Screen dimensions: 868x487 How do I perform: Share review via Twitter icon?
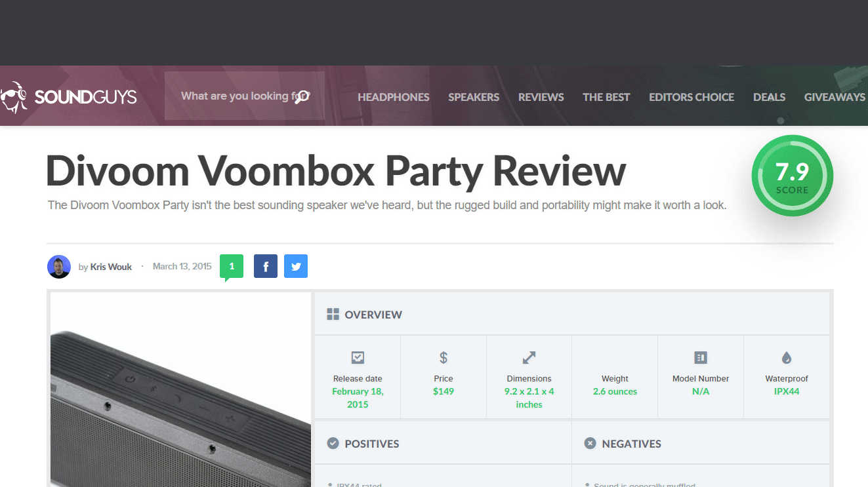coord(296,266)
